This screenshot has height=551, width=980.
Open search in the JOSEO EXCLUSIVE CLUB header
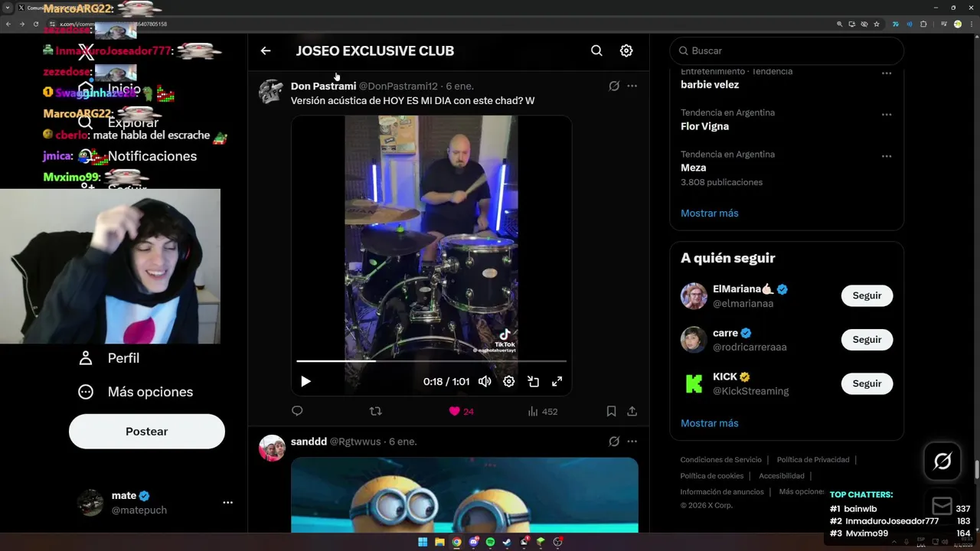[596, 51]
